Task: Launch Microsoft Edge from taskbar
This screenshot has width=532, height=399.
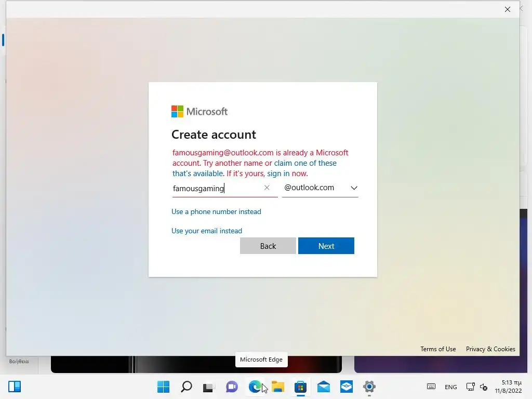Action: 255,387
